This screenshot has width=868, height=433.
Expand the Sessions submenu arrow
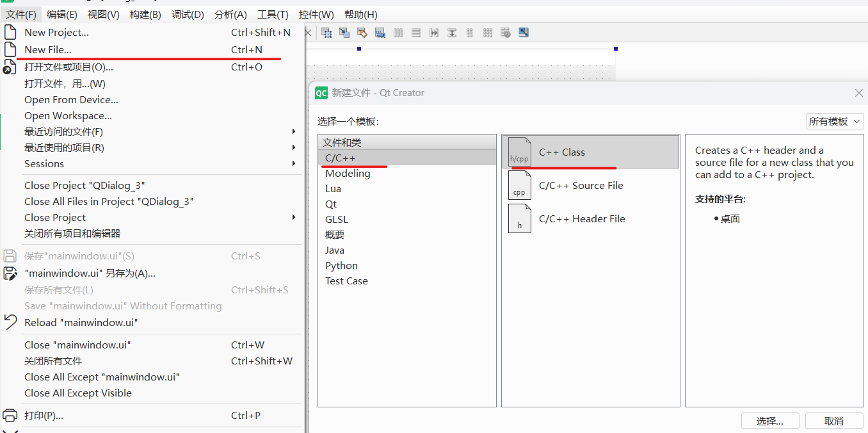(294, 163)
